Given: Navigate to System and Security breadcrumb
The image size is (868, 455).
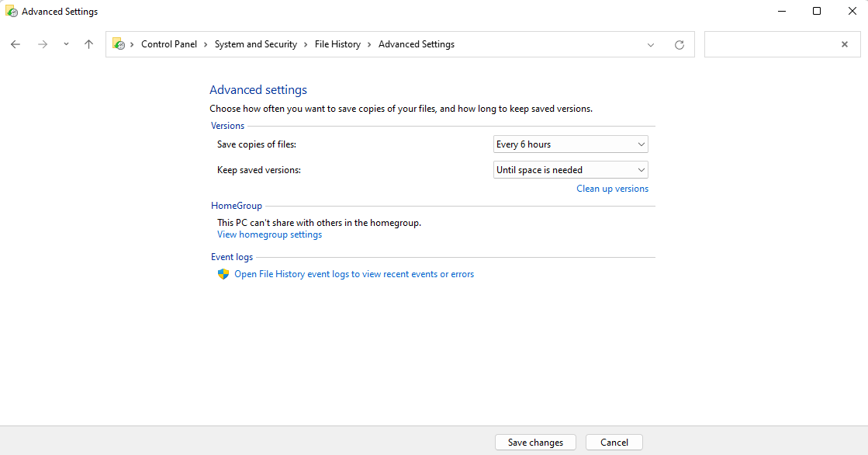Looking at the screenshot, I should point(255,44).
